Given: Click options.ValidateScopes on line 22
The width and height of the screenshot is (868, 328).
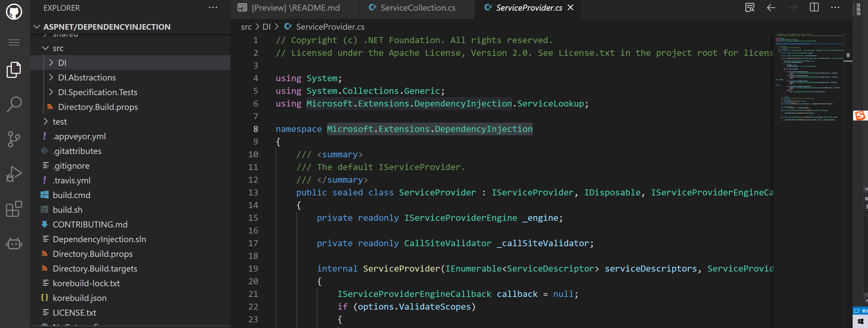Looking at the screenshot, I should pyautogui.click(x=414, y=306).
